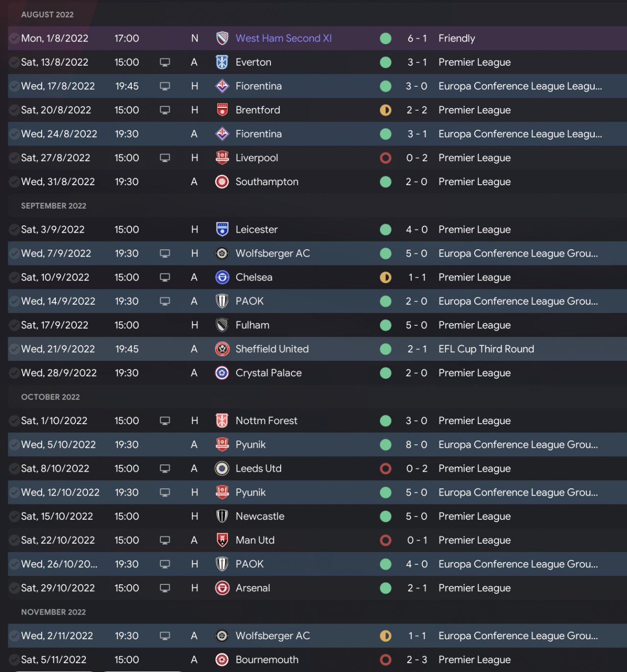Select the EFL Cup Third Round competition
This screenshot has width=627, height=672.
pos(486,349)
